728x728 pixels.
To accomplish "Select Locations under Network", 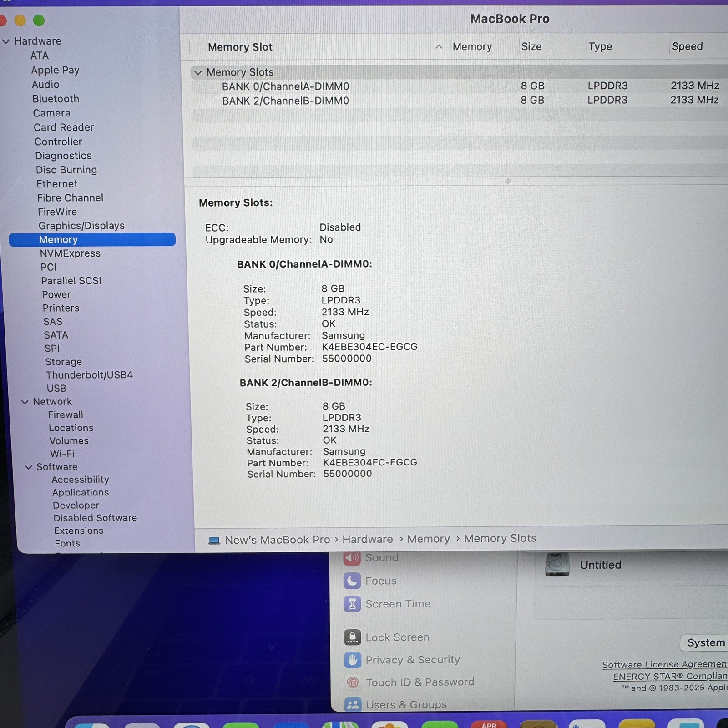I will pyautogui.click(x=71, y=428).
